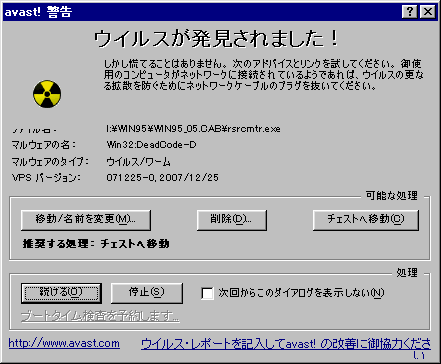Screen dimensions: 441x364
Task: Click the マルウェアの名 label
Action: point(44,145)
